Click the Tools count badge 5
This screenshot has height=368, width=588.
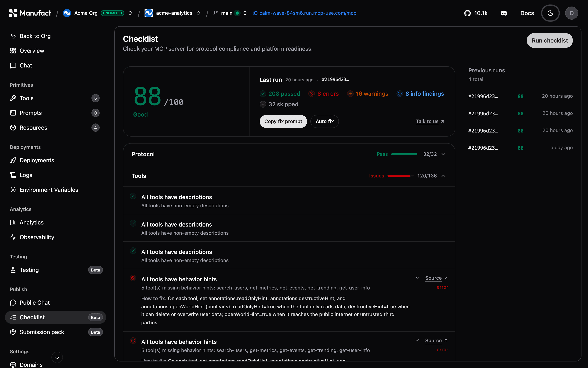click(96, 98)
